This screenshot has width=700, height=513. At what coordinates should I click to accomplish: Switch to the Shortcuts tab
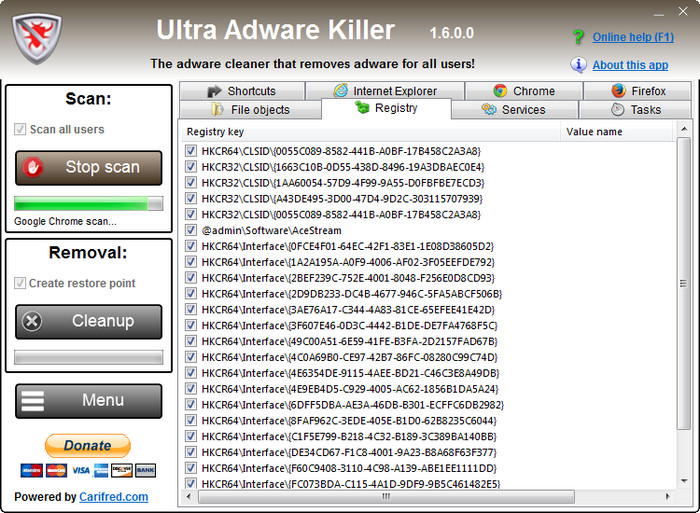tap(242, 91)
